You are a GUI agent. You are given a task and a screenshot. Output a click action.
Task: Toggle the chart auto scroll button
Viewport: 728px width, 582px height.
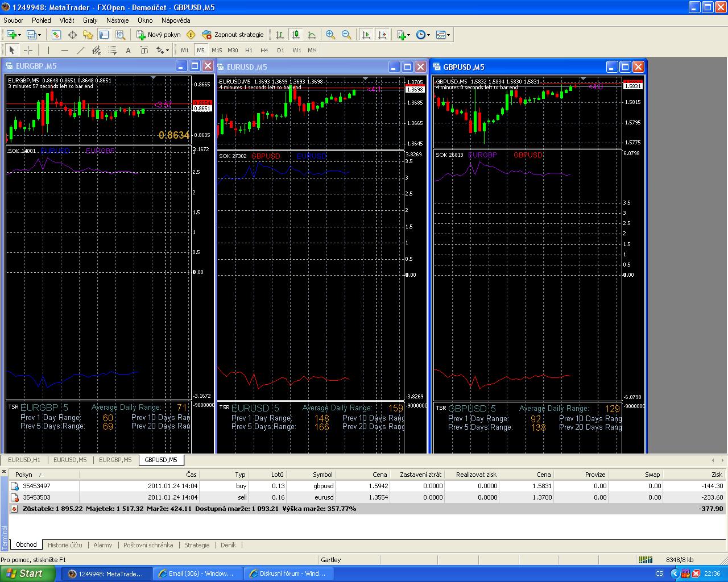pos(366,35)
